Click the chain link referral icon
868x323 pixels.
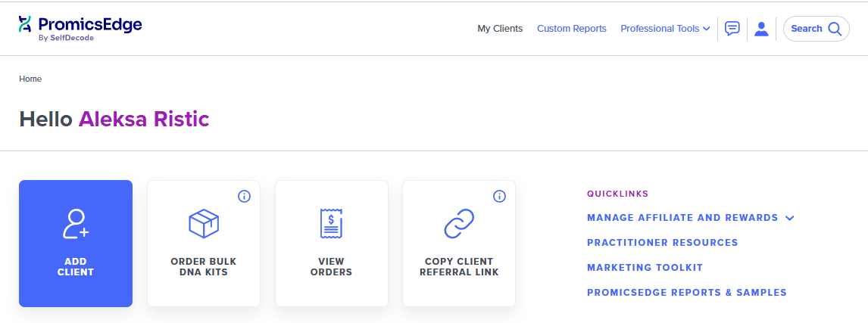pyautogui.click(x=460, y=223)
